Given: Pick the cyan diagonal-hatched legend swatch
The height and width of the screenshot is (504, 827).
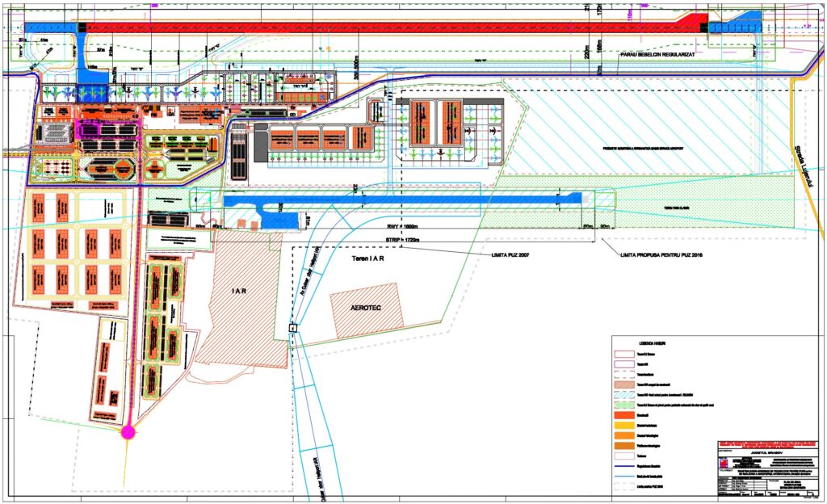Looking at the screenshot, I should click(624, 396).
